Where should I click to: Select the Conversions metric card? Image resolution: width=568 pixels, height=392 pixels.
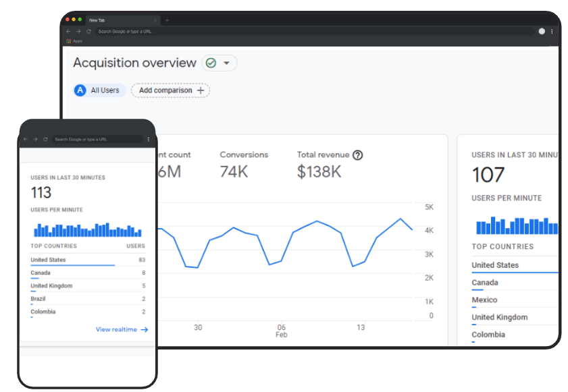click(243, 163)
